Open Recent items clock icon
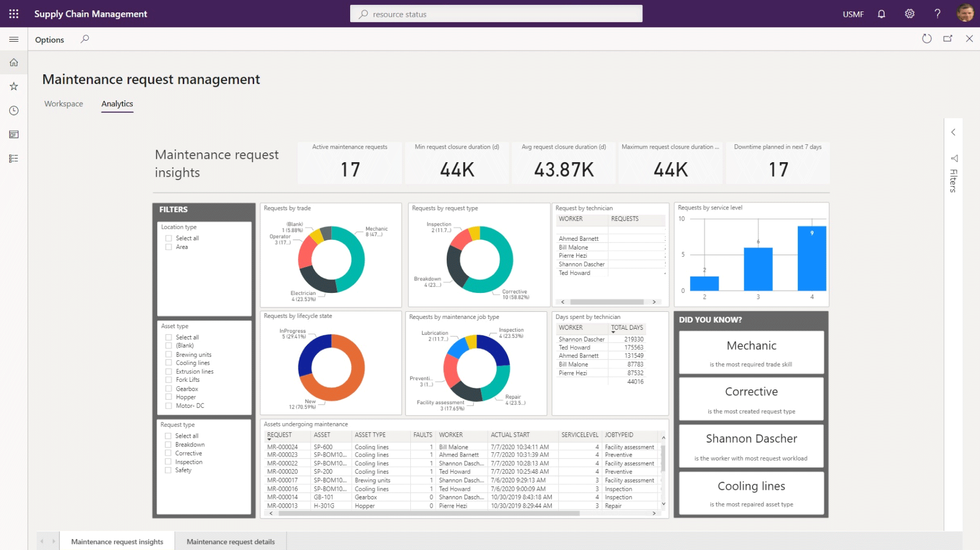Image resolution: width=980 pixels, height=550 pixels. coord(14,111)
